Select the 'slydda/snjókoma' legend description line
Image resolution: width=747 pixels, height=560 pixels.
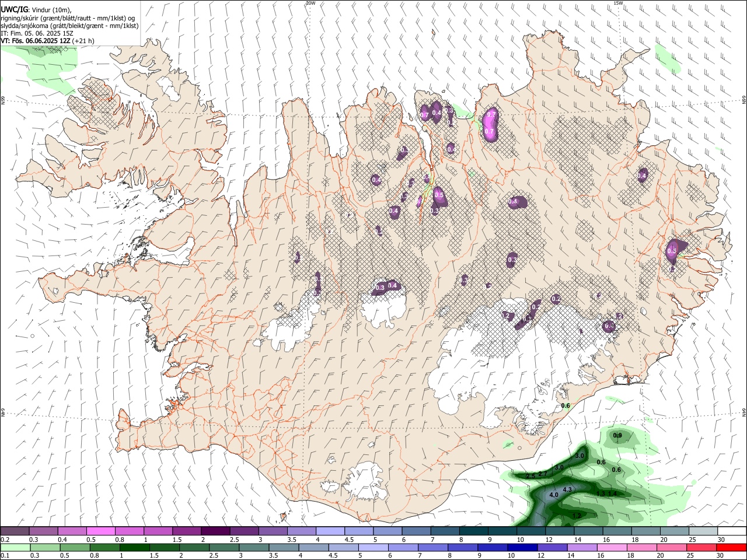pos(69,26)
